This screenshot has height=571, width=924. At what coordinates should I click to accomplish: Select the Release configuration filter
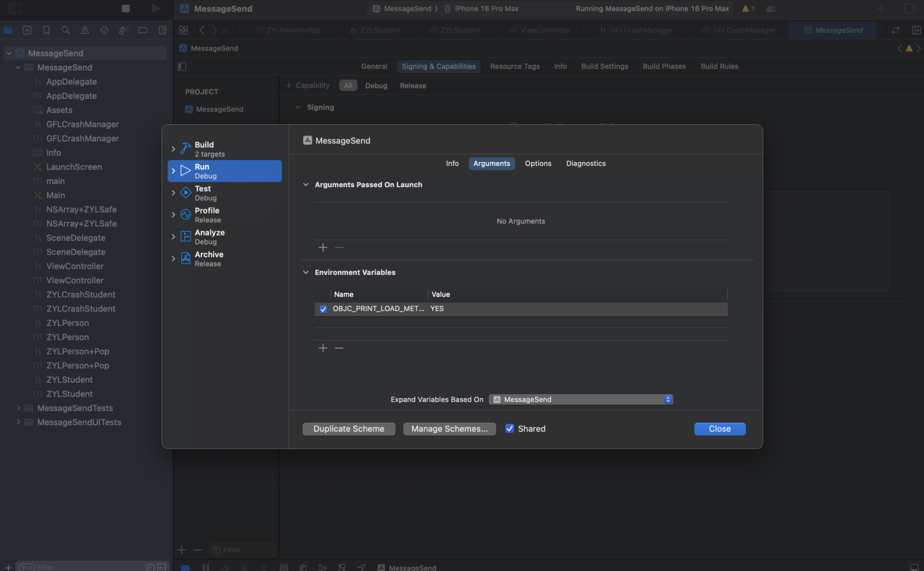(413, 86)
